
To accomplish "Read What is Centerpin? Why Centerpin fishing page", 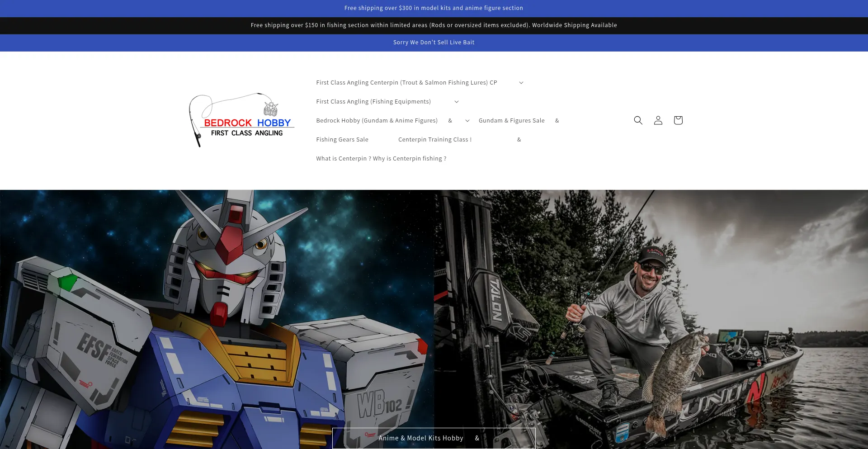I will click(381, 159).
